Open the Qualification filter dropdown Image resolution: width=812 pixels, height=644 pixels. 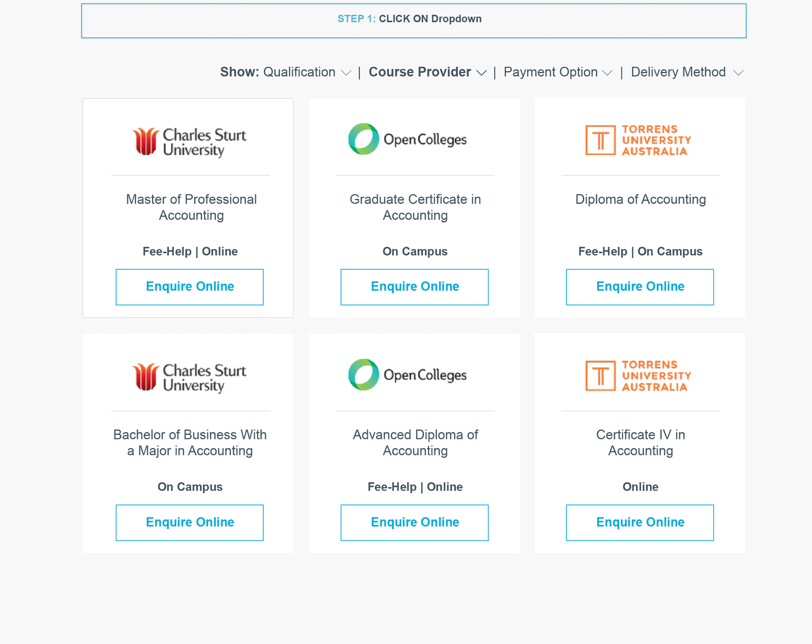click(x=307, y=72)
